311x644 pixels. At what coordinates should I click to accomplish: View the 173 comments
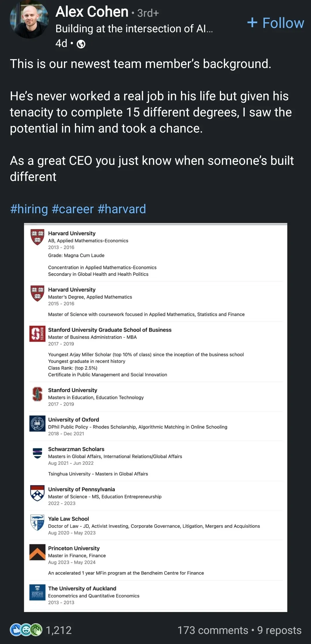(213, 630)
